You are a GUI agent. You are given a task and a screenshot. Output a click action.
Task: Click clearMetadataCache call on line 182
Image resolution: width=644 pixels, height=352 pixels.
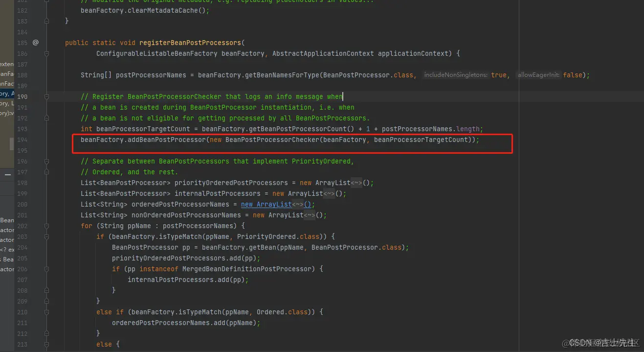point(166,10)
